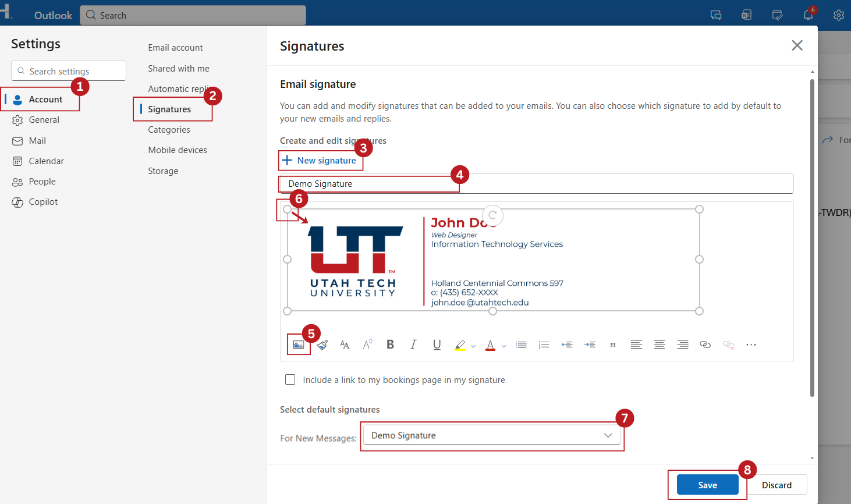Open the Insert pictures inline tool
Viewport: 851px width, 504px height.
click(x=299, y=345)
